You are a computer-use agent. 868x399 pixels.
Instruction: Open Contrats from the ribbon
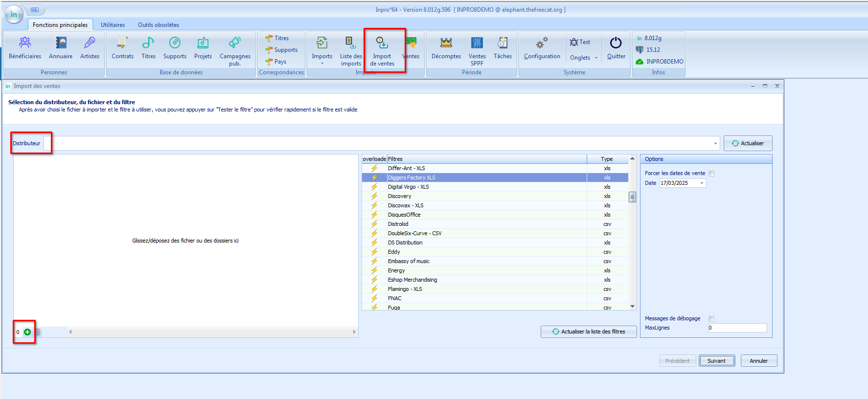[x=122, y=48]
